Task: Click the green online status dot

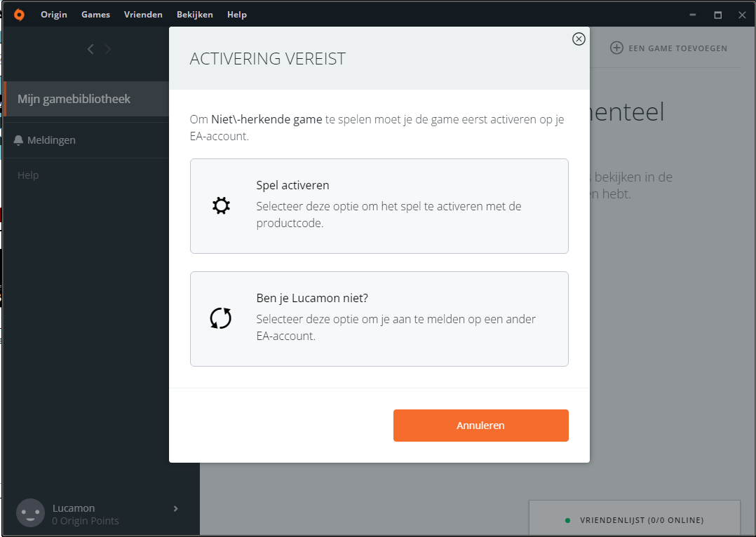Action: pyautogui.click(x=567, y=521)
